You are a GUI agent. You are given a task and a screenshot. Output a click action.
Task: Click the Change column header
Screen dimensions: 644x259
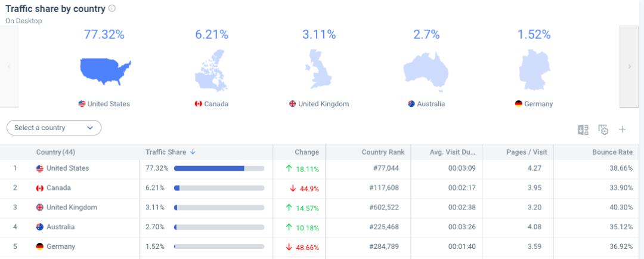coord(306,152)
